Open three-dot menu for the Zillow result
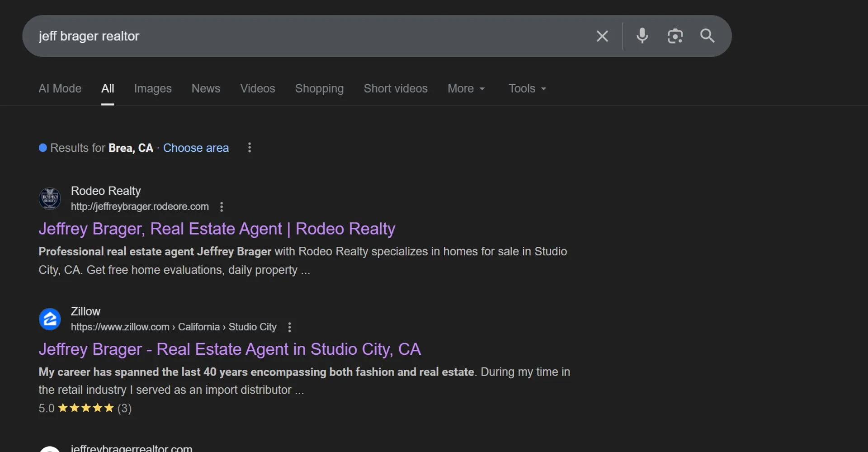The height and width of the screenshot is (452, 868). pos(290,327)
